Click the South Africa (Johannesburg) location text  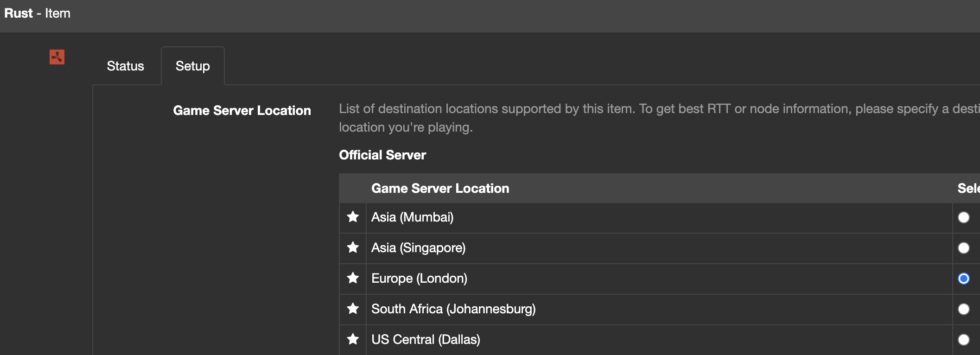453,309
